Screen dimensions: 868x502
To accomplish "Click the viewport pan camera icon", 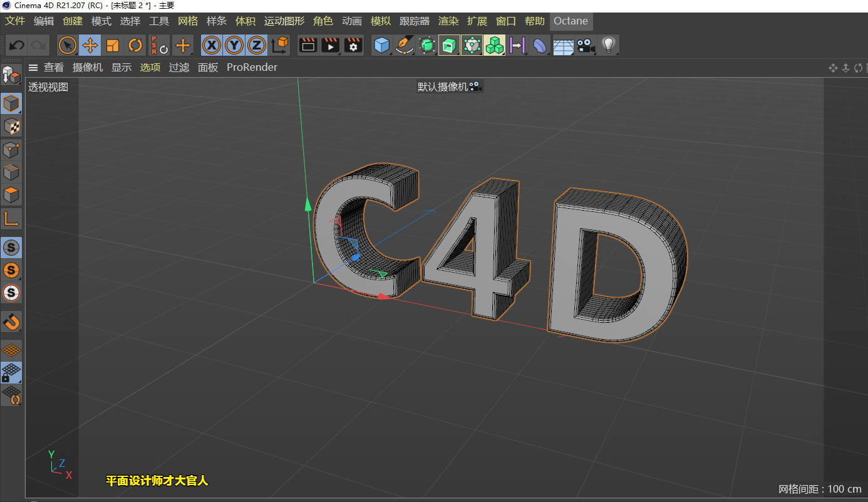I will (x=833, y=68).
